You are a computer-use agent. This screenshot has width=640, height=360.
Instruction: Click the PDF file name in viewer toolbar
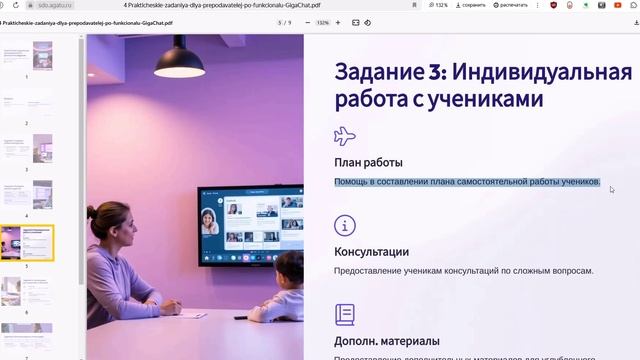86,23
